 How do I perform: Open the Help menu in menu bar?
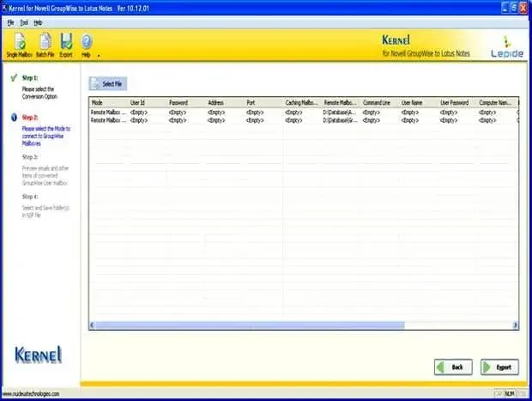coord(38,22)
